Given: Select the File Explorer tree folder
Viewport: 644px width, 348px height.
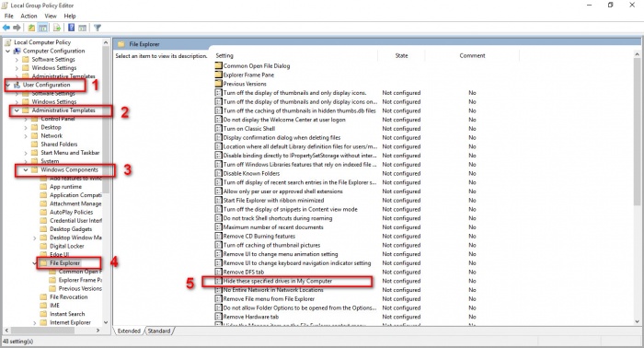Looking at the screenshot, I should [x=64, y=263].
